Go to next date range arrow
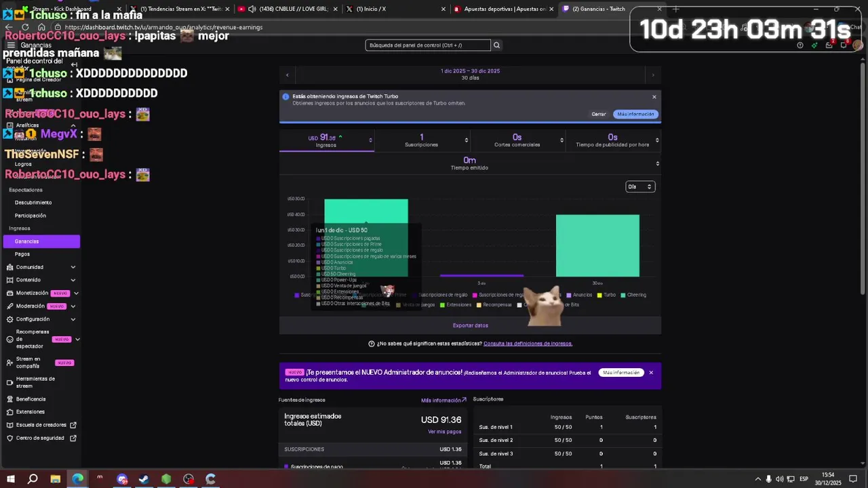868x488 pixels. pos(653,75)
